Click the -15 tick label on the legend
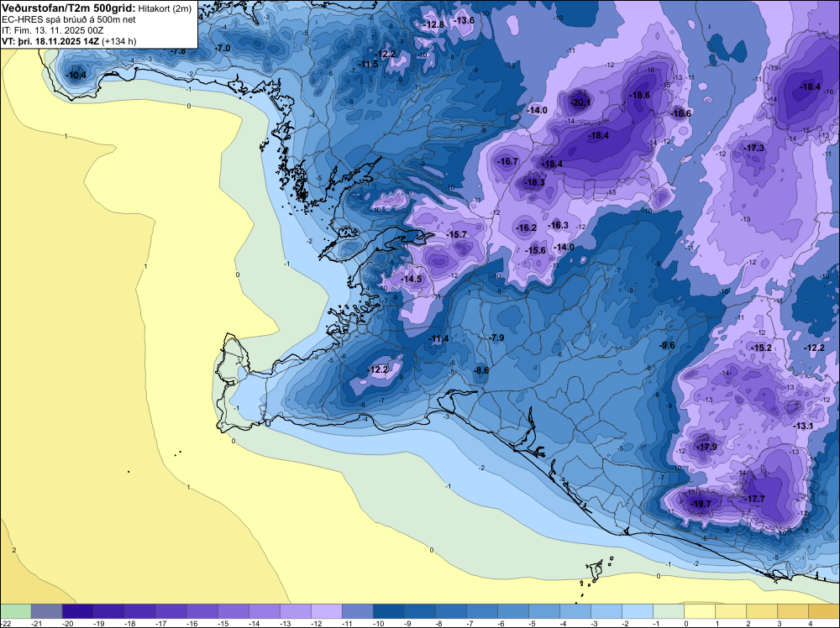The height and width of the screenshot is (628, 840). pyautogui.click(x=223, y=623)
